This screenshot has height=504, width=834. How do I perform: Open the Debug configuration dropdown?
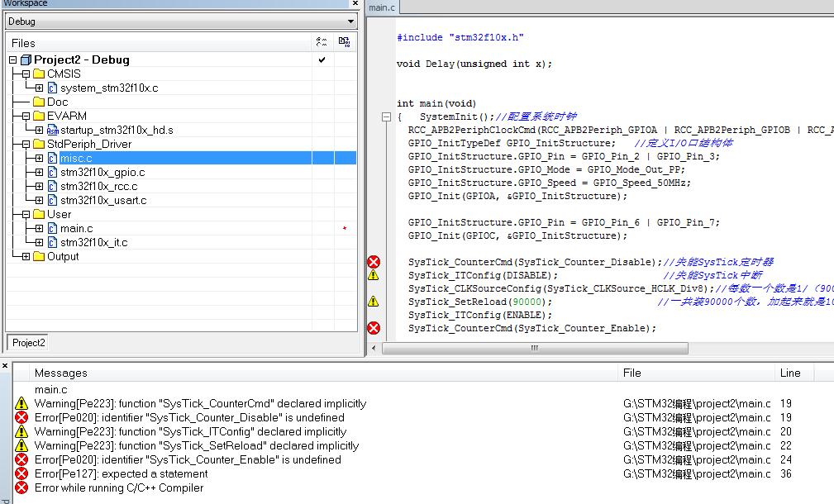pyautogui.click(x=181, y=21)
